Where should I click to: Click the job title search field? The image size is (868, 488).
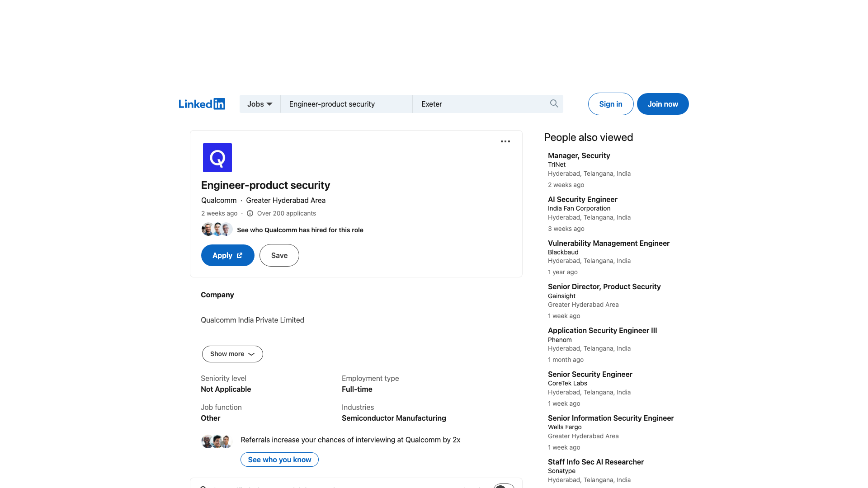(x=346, y=104)
